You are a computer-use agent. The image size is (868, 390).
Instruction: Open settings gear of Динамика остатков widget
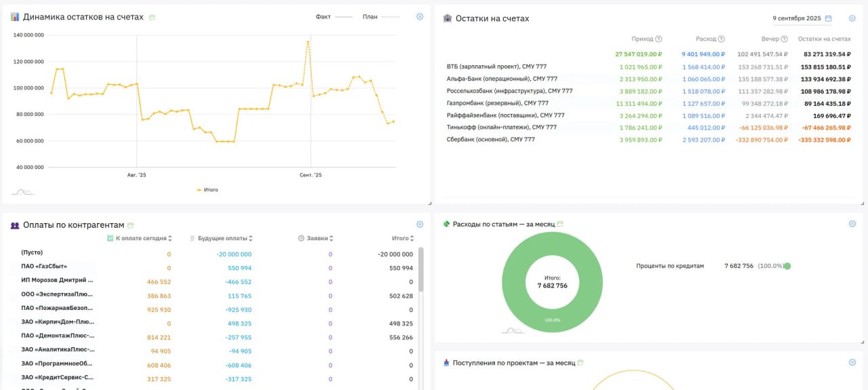420,17
